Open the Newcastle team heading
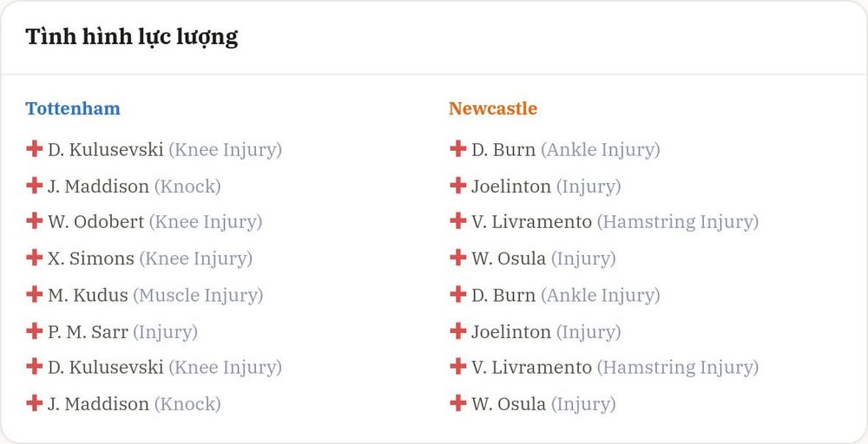This screenshot has width=868, height=444. (x=493, y=108)
